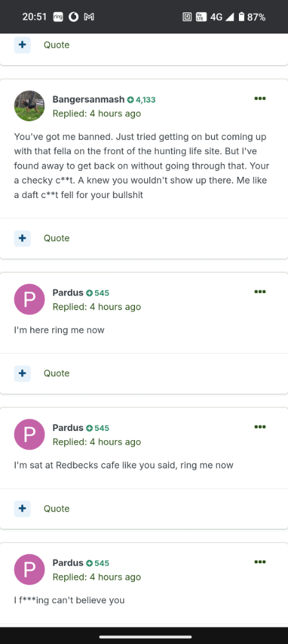Quote the Redbecks cafe reply
Screen dimensions: 288x644
(x=57, y=508)
